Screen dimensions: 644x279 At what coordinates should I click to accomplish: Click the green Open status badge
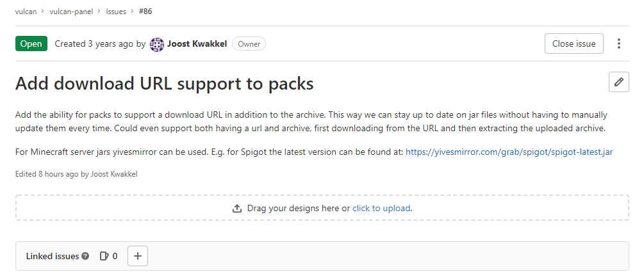pos(31,44)
